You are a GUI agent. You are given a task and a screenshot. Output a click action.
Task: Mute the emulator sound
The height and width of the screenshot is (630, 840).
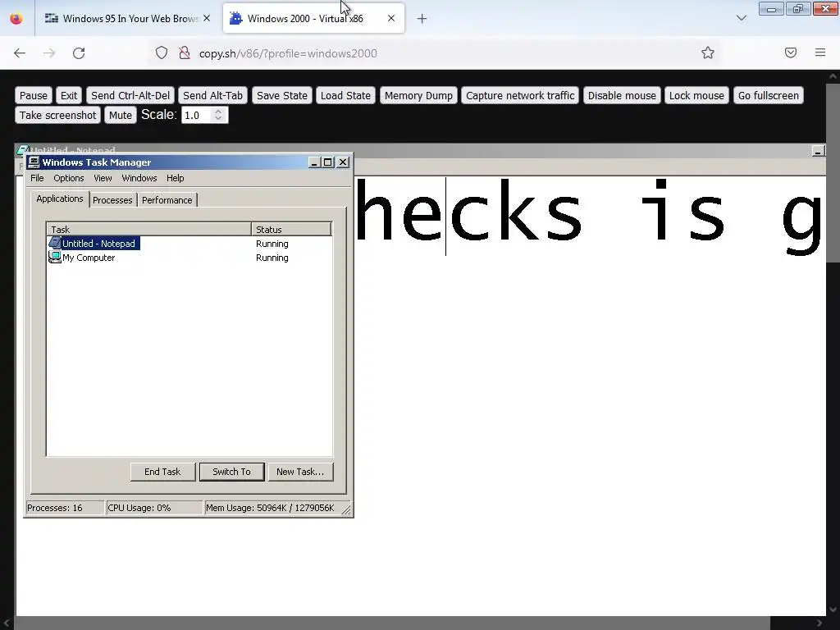pos(121,115)
